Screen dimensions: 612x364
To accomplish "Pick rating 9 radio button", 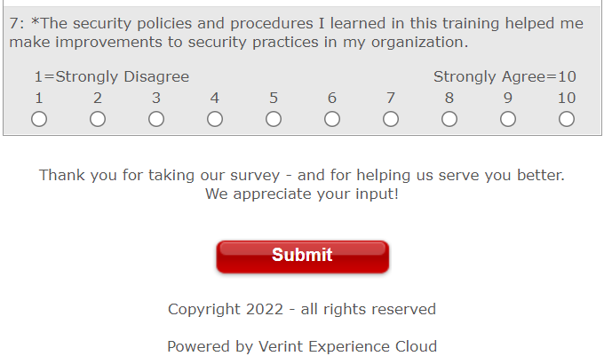I will pyautogui.click(x=508, y=119).
